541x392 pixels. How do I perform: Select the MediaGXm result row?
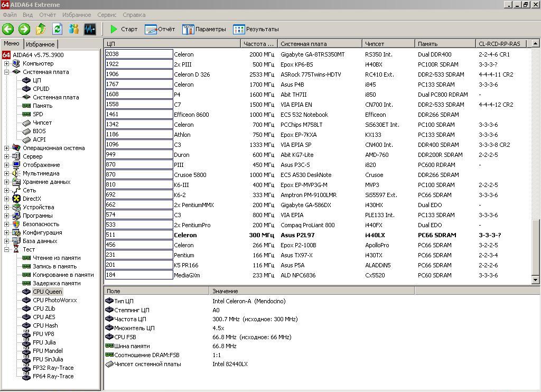[318, 275]
